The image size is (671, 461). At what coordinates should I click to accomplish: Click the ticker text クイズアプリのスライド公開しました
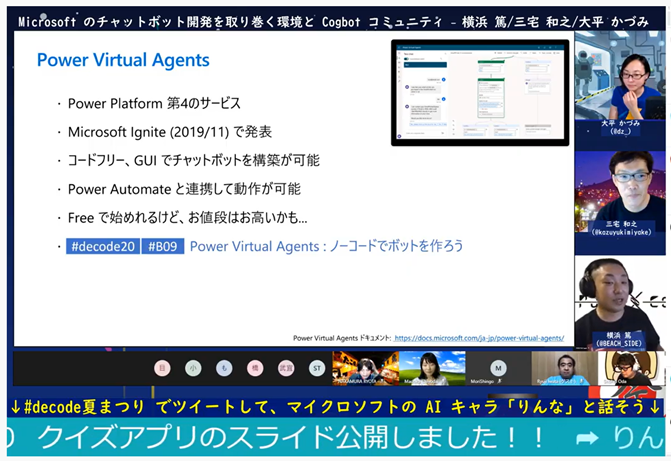pyautogui.click(x=291, y=437)
